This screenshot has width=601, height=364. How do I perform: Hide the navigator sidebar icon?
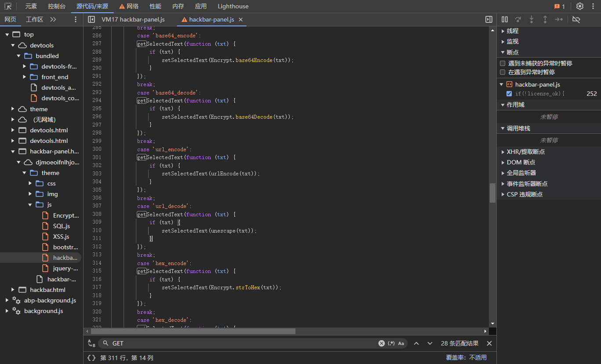[91, 19]
